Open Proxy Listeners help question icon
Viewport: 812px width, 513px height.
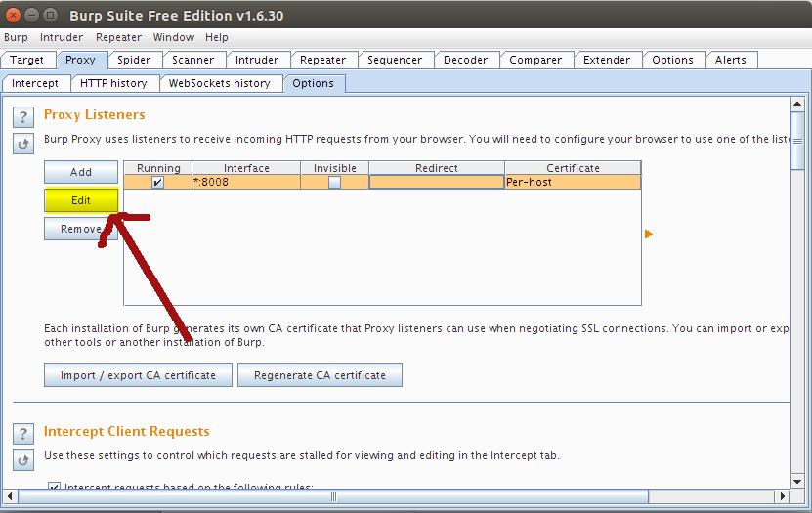pyautogui.click(x=23, y=117)
